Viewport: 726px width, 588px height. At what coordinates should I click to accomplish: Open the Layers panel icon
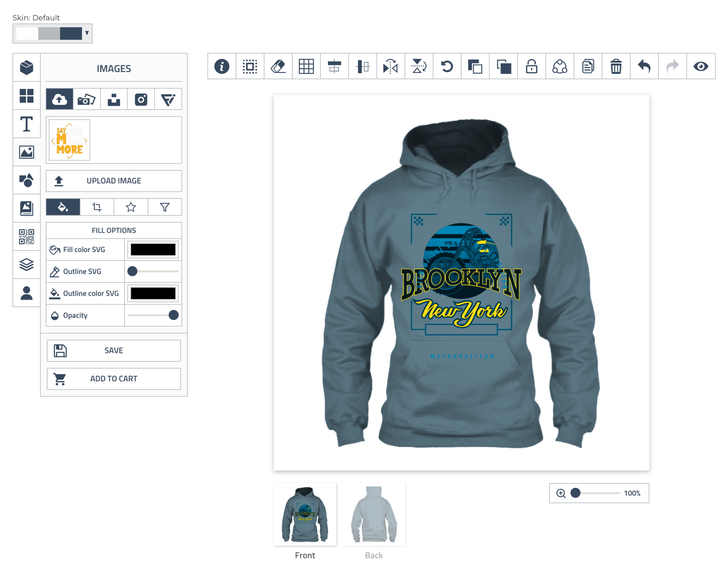click(x=27, y=265)
